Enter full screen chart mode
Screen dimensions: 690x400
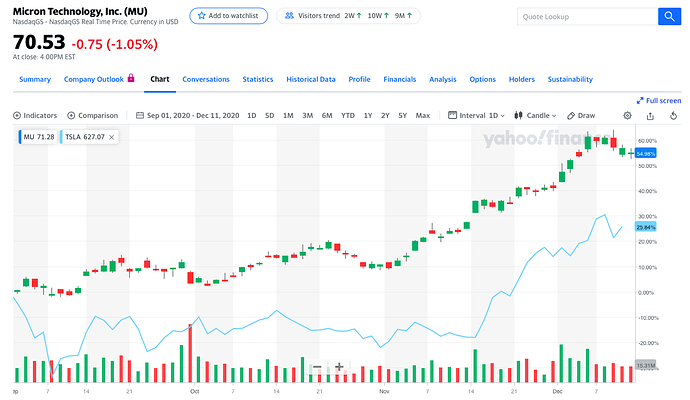(658, 100)
